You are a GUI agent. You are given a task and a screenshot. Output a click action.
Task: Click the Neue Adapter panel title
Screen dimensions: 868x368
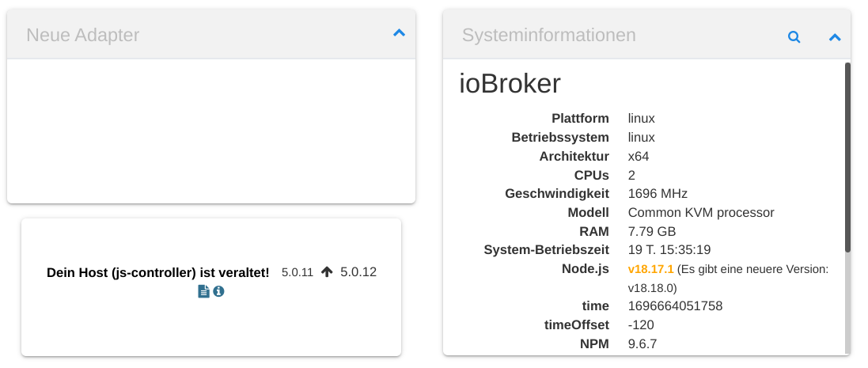pos(83,35)
